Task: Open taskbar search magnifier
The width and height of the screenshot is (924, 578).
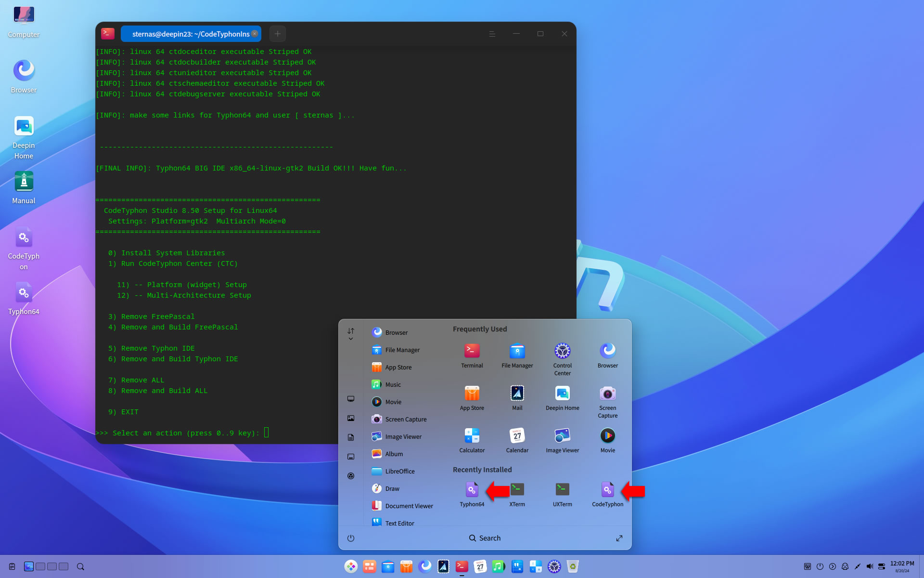Action: point(80,566)
